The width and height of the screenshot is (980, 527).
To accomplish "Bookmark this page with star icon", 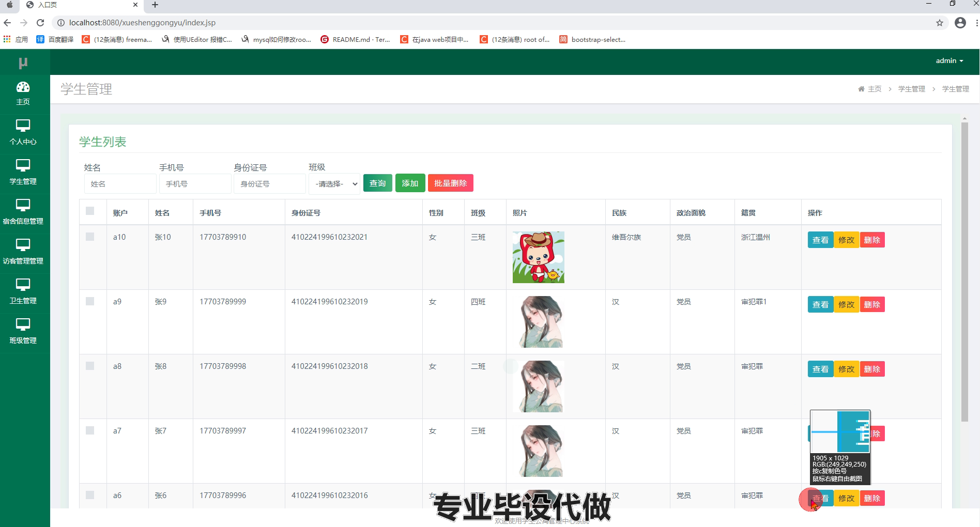I will click(940, 23).
